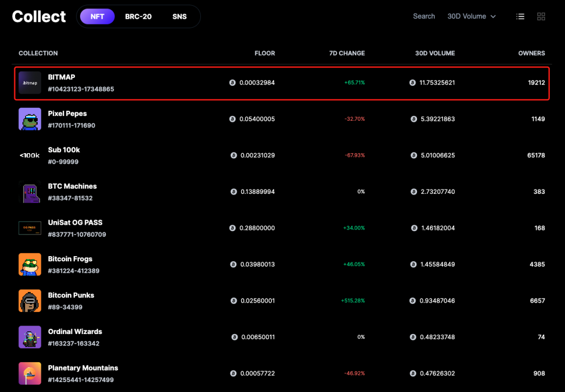
Task: Open BTC Machines collection thumbnail
Action: click(30, 192)
